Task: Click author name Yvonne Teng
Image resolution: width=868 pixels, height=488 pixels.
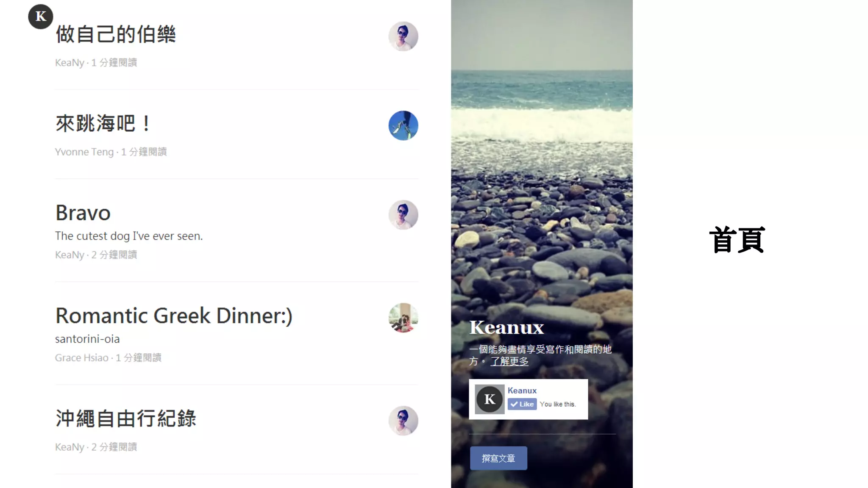Action: tap(84, 152)
